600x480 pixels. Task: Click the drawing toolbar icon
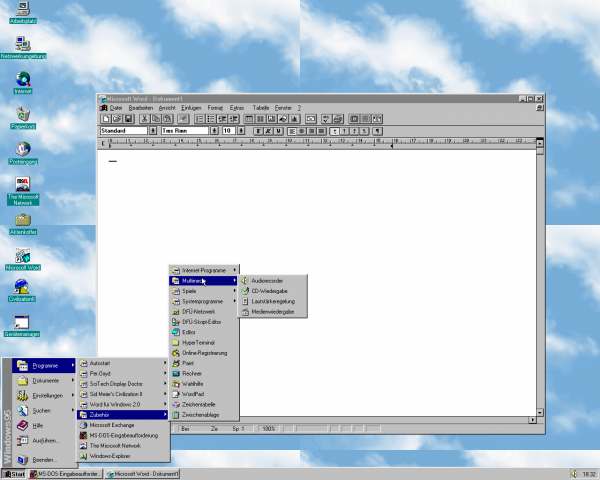click(x=283, y=119)
